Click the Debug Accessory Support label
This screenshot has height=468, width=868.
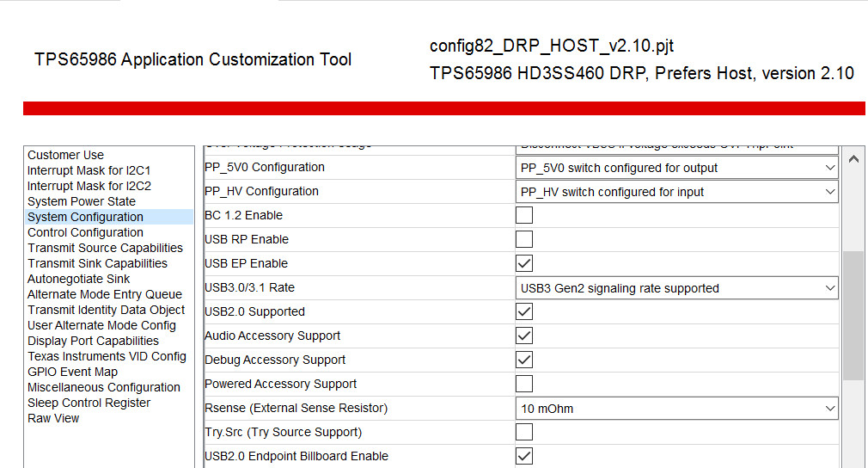tap(275, 360)
